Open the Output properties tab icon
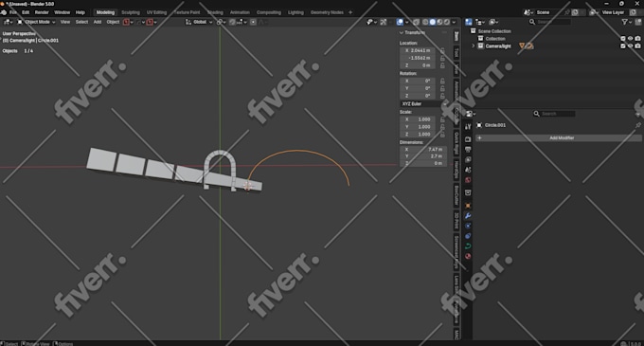644x346 pixels. pyautogui.click(x=468, y=150)
